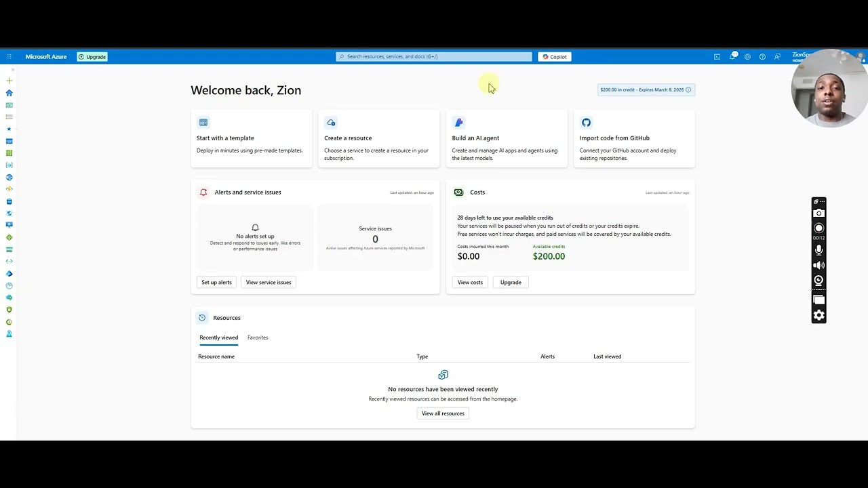Open the Create a resource card
The width and height of the screenshot is (868, 488).
[x=379, y=138]
